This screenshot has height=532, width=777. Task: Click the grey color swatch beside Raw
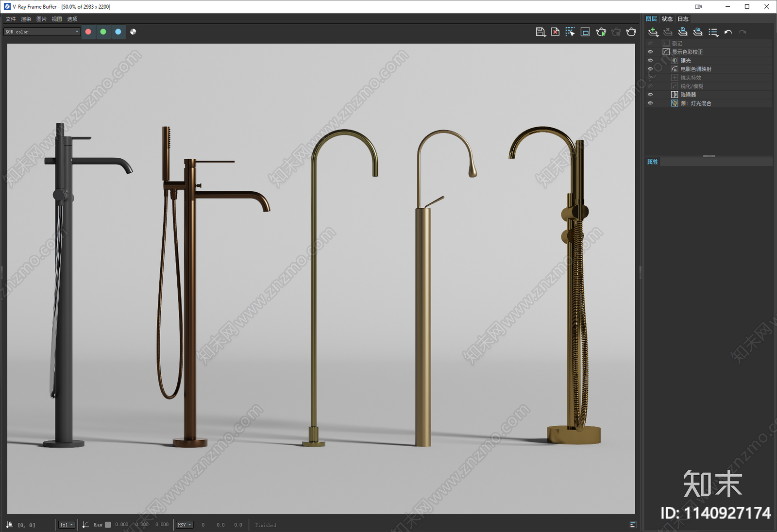tap(108, 525)
